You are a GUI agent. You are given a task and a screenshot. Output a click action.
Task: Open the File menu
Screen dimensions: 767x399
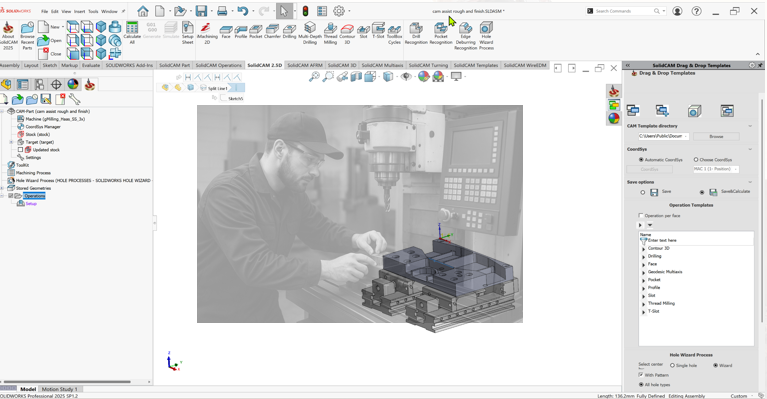(45, 11)
